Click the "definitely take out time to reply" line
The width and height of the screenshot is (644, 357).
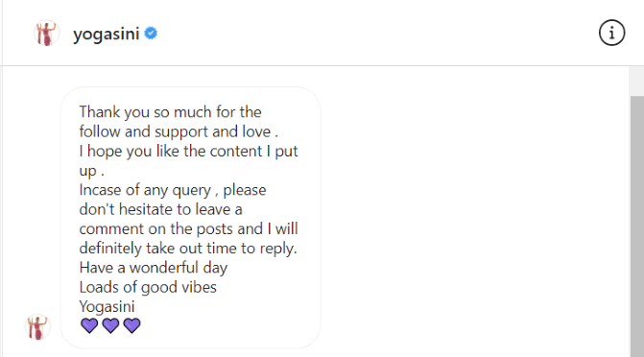click(x=188, y=249)
